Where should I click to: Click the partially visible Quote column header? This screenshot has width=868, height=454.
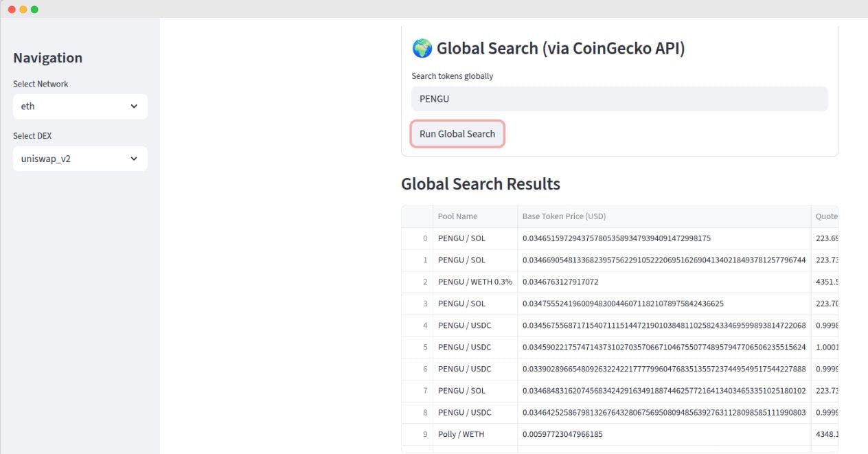point(825,216)
